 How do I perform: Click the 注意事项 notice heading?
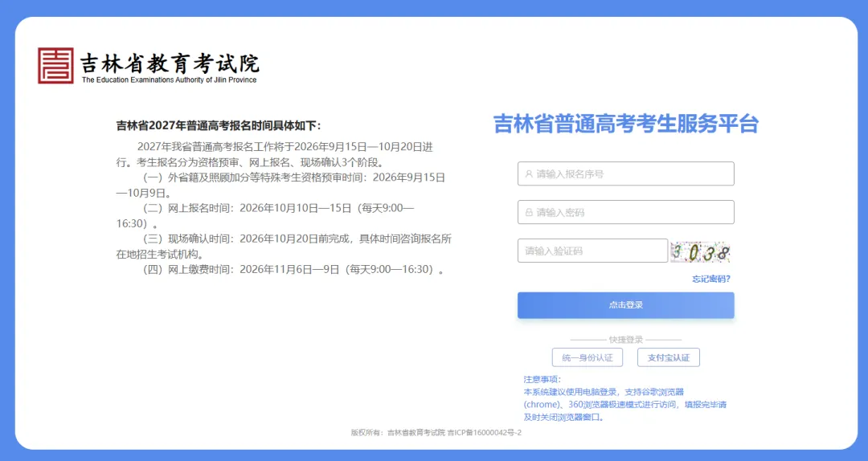542,379
